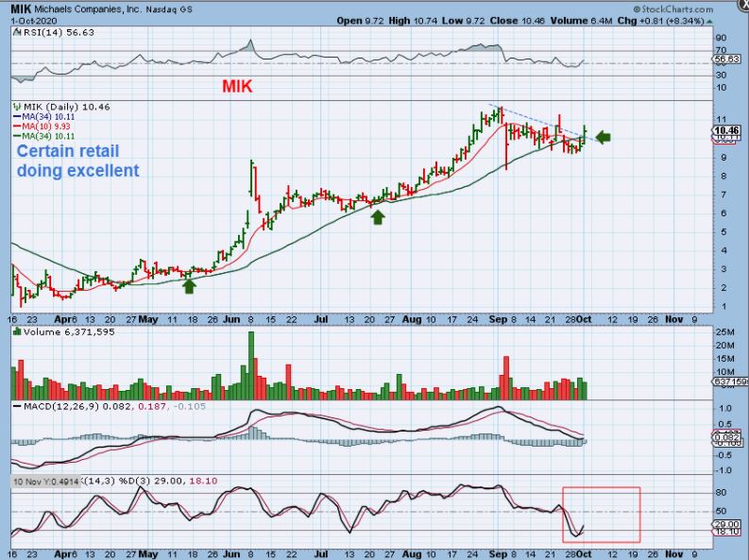Click the Aug label on price chart date axis

tap(411, 319)
